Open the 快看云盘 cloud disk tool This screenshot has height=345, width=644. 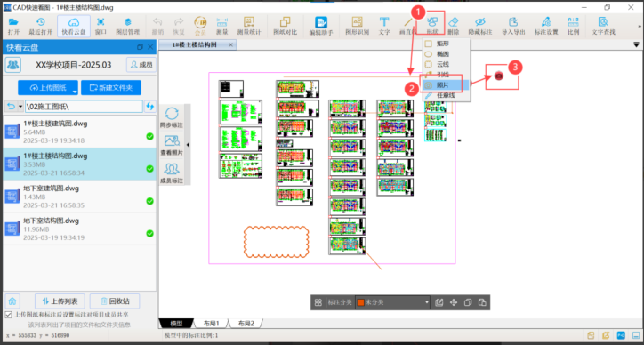[74, 27]
